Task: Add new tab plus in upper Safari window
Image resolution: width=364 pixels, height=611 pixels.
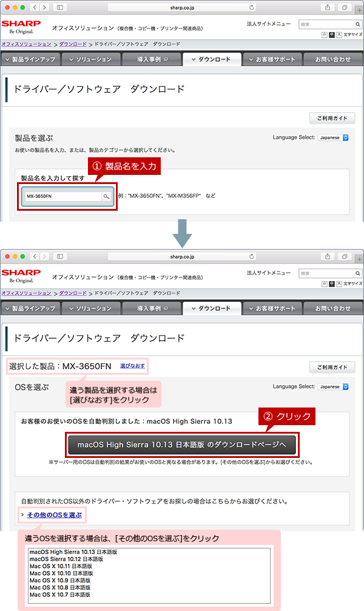Action: tap(359, 10)
